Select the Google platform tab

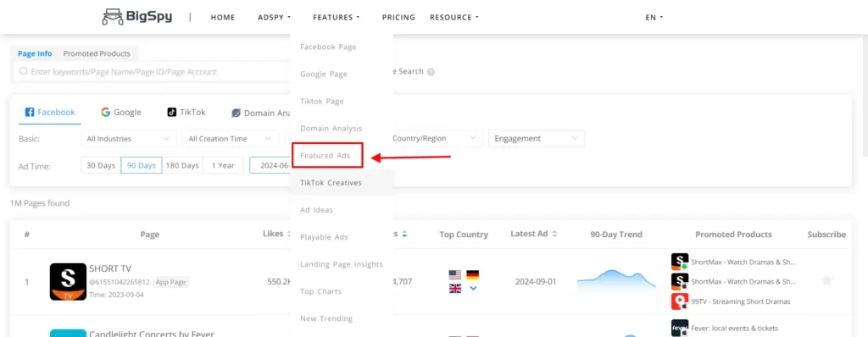click(x=121, y=113)
